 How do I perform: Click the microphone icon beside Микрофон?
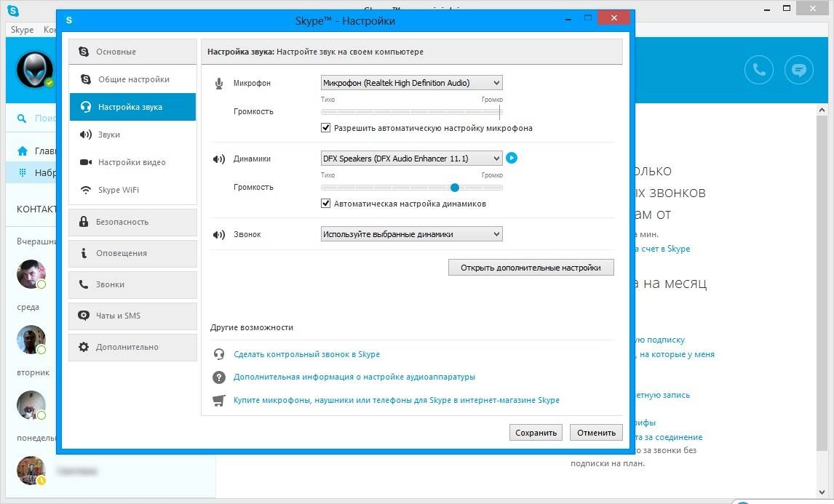click(218, 84)
